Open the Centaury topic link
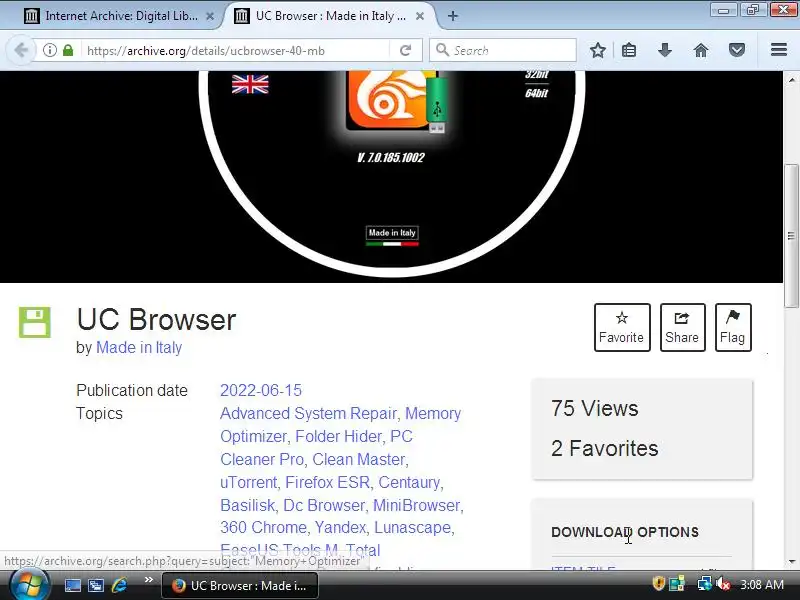The height and width of the screenshot is (600, 800). (409, 482)
